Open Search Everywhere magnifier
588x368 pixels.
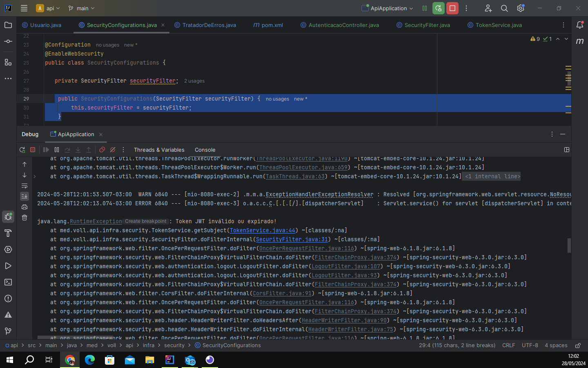[x=504, y=8]
